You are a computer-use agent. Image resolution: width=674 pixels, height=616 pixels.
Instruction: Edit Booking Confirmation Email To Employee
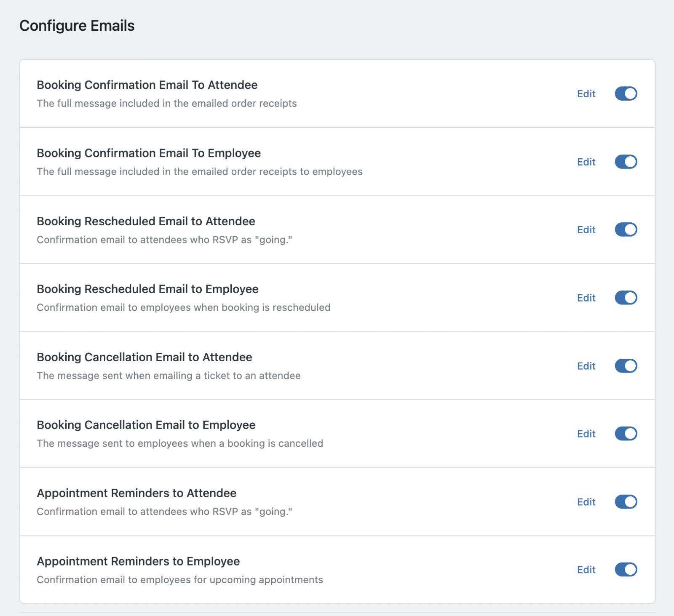(586, 162)
